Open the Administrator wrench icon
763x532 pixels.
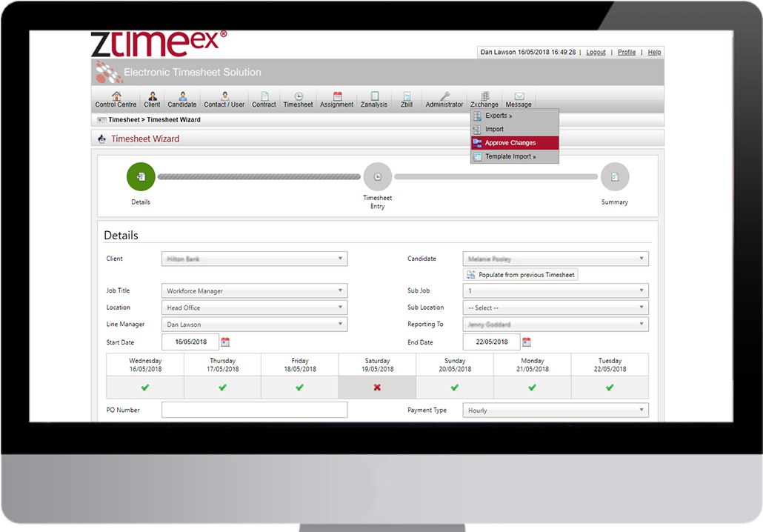444,96
